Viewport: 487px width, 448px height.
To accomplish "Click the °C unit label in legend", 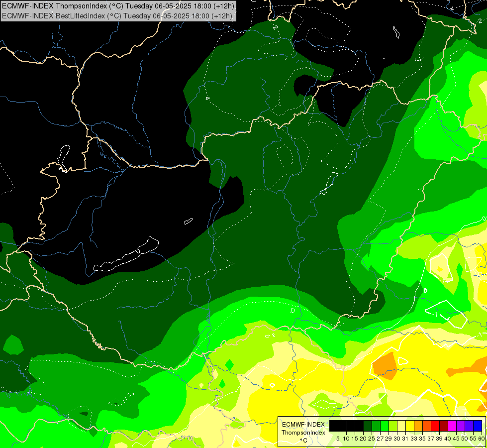I will coord(304,441).
